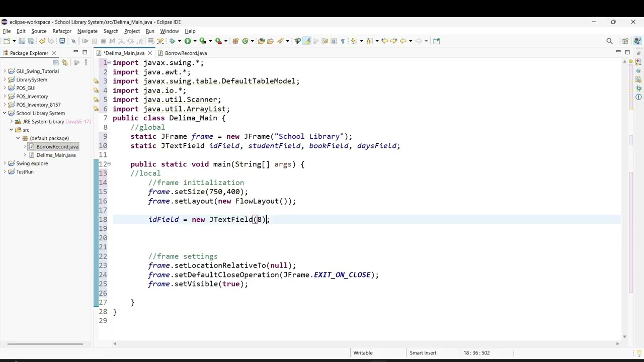Click the Pin Editor icon
This screenshot has height=362, width=644.
pyautogui.click(x=436, y=41)
